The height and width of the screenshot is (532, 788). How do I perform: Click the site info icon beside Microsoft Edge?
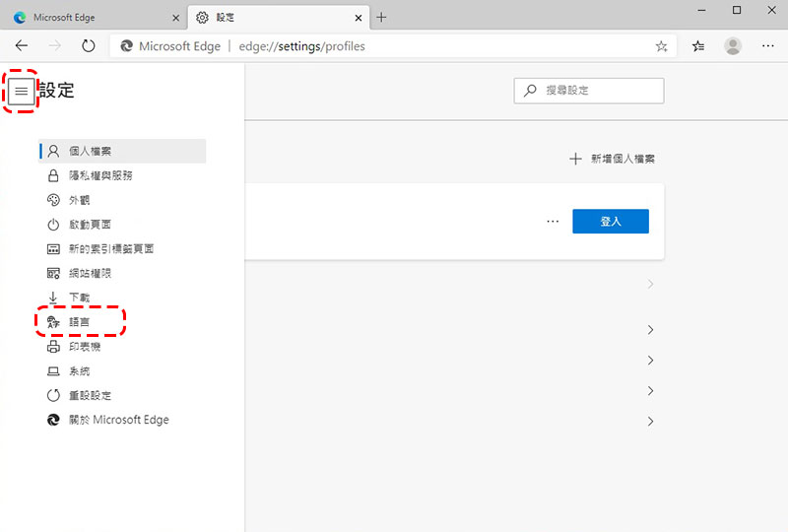point(126,46)
